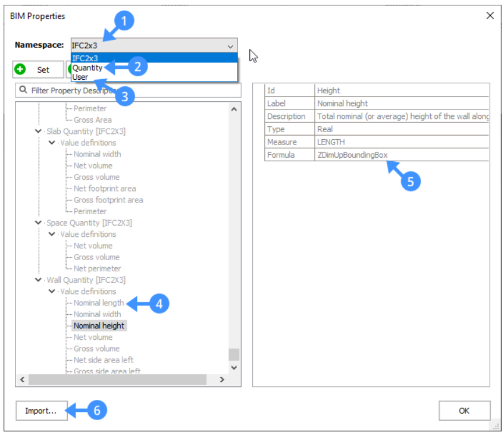Image resolution: width=504 pixels, height=435 pixels.
Task: Collapse the Slab Quantity [IFC2X3] node
Action: pyautogui.click(x=39, y=132)
